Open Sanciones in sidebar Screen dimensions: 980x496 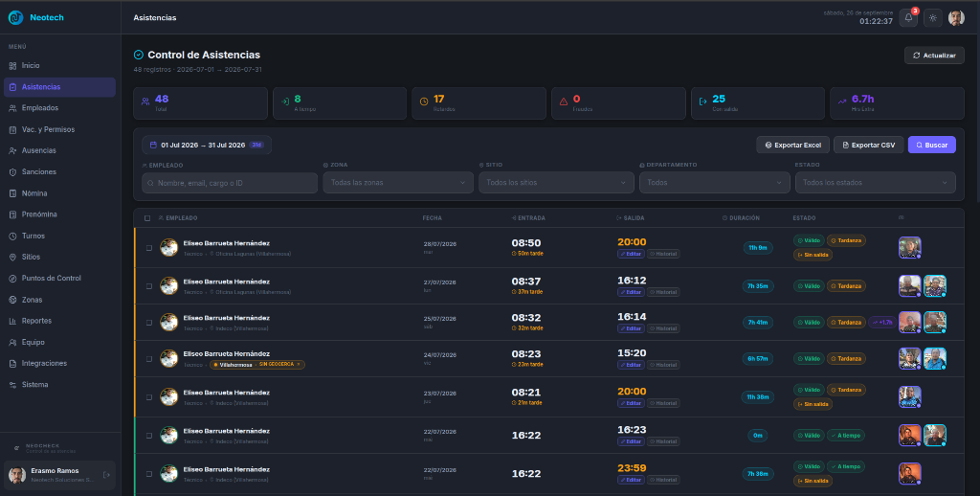tap(60, 172)
